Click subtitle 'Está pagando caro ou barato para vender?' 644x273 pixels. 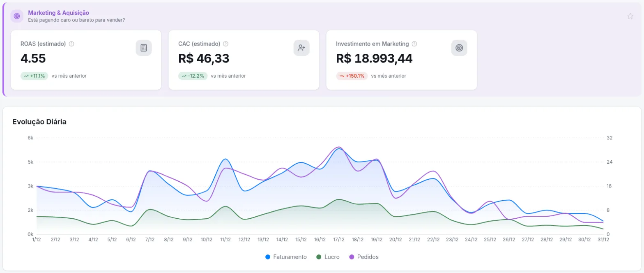point(76,20)
